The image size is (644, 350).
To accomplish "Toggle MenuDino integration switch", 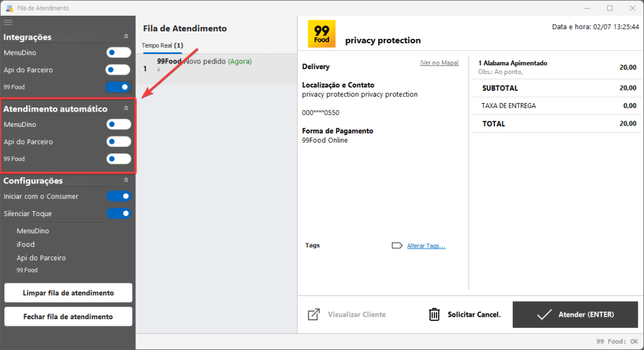I will [118, 53].
